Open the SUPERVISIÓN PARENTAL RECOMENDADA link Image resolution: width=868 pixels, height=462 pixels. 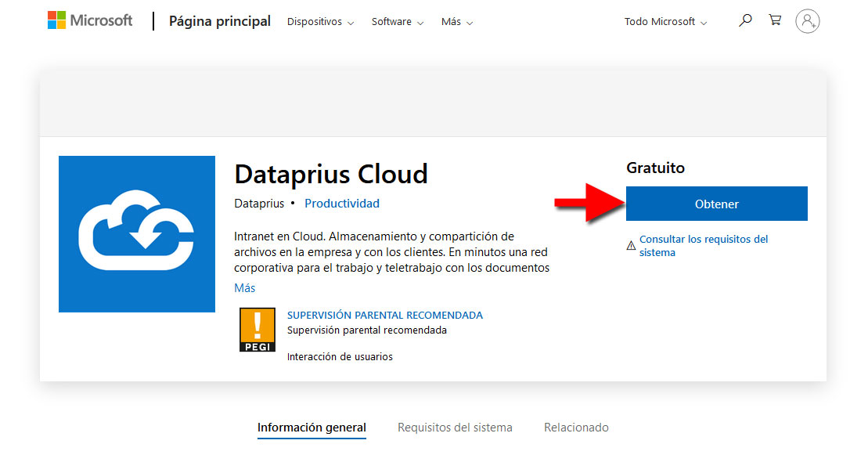tap(385, 316)
